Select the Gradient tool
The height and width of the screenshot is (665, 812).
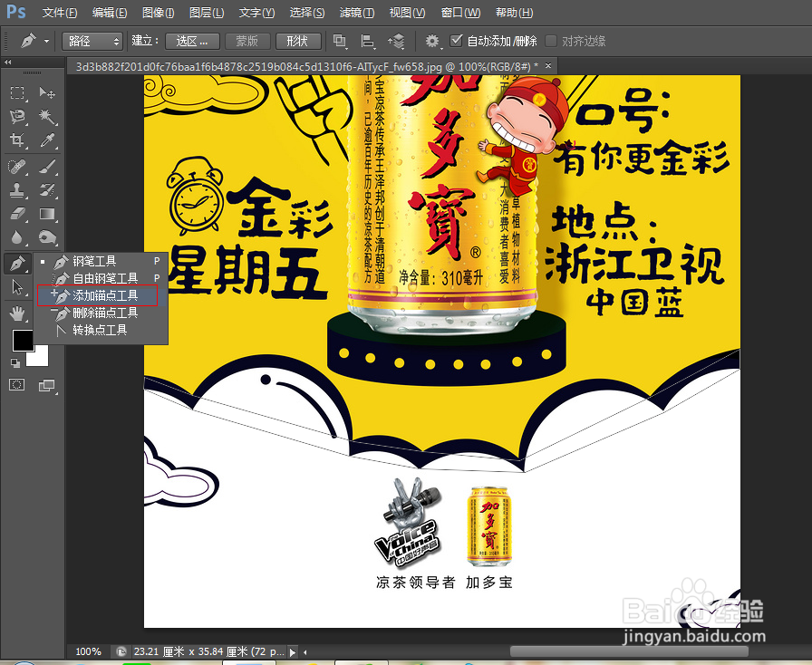pyautogui.click(x=47, y=214)
